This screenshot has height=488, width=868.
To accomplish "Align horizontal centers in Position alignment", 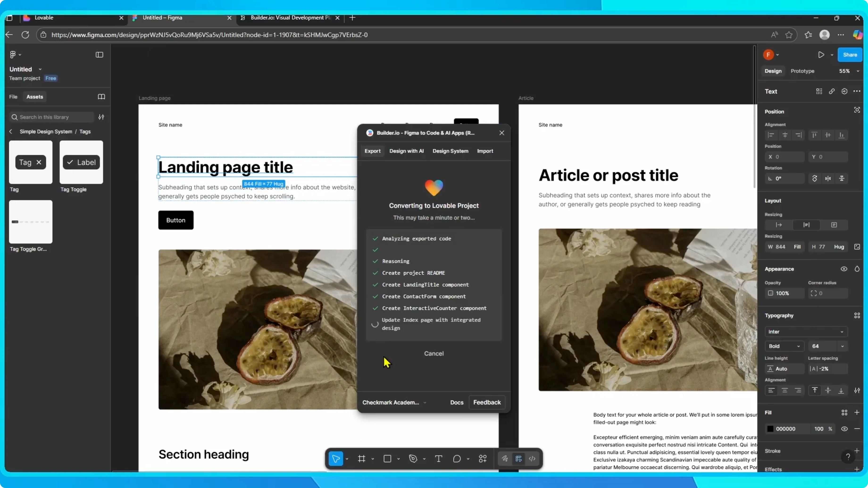I will point(785,135).
